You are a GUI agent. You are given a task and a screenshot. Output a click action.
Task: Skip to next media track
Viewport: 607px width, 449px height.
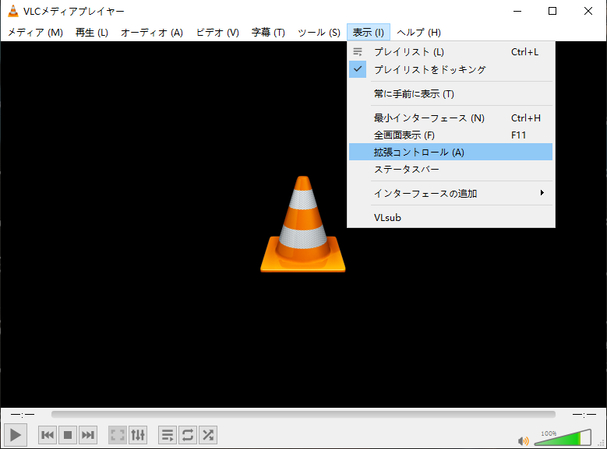pyautogui.click(x=88, y=435)
